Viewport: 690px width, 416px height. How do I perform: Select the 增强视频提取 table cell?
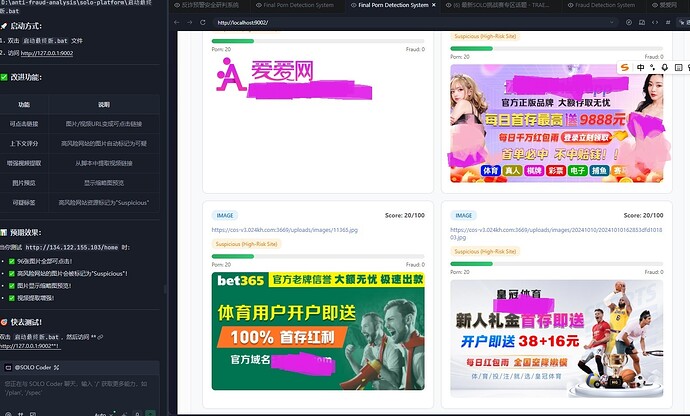pos(24,163)
